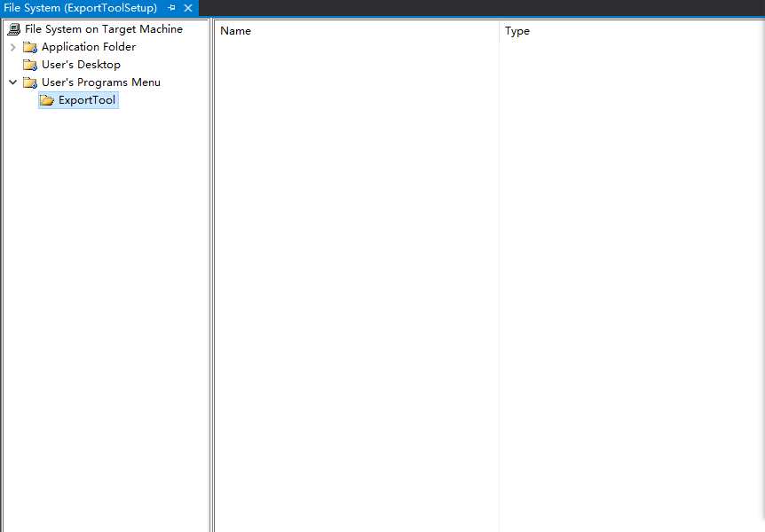Select the ExportTool label in the tree
The image size is (765, 532).
pos(87,100)
